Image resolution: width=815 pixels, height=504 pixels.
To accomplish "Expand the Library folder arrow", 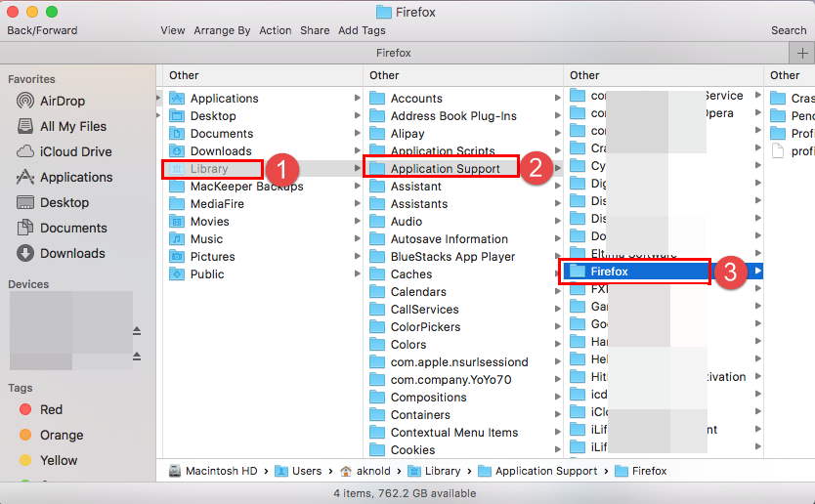I will tap(357, 168).
